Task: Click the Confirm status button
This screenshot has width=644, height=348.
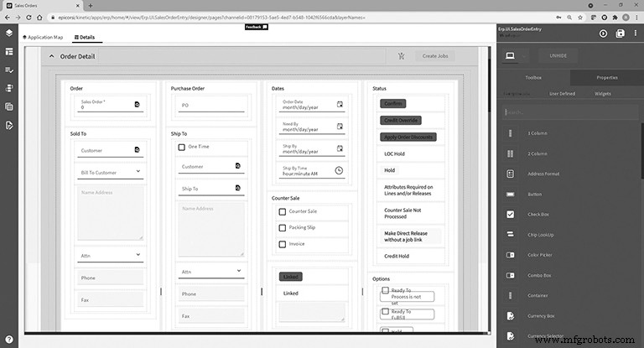Action: pyautogui.click(x=393, y=103)
